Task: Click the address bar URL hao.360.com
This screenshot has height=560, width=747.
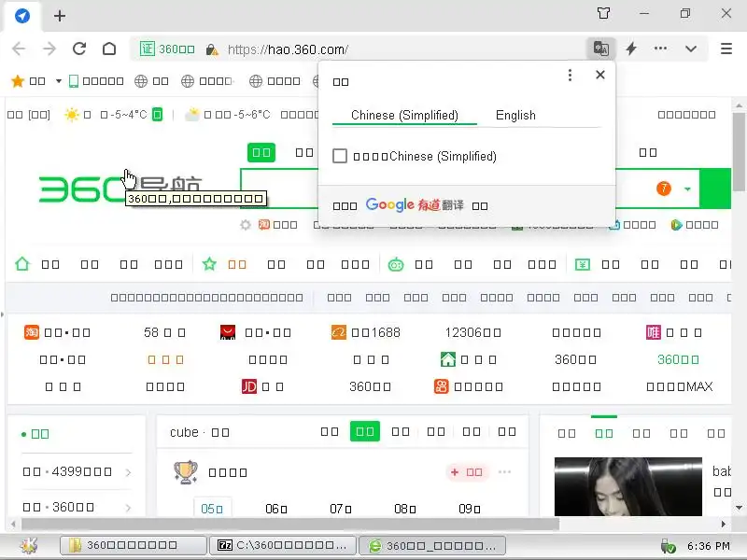Action: click(x=288, y=49)
